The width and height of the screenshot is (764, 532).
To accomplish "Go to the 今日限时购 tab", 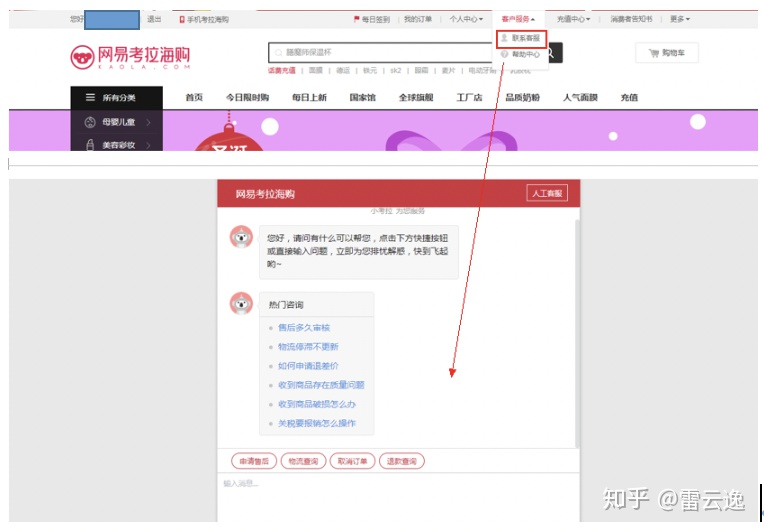I will click(x=247, y=97).
